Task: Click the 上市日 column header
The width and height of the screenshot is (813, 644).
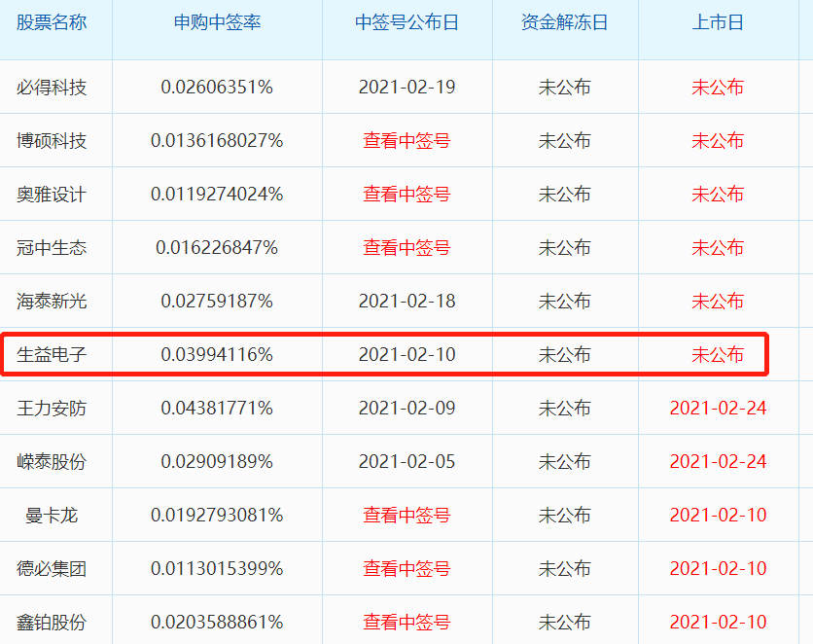Action: (718, 22)
